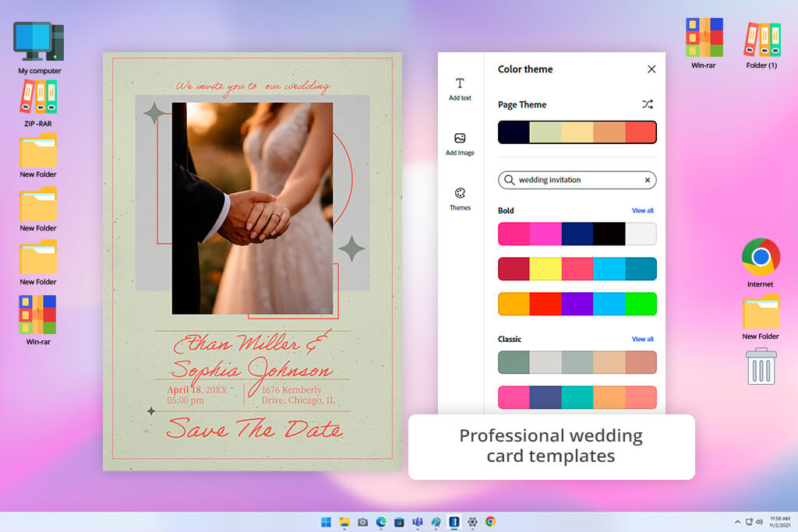Select 'We invite you to our wedding' heading
This screenshot has height=532, width=798.
(x=253, y=86)
